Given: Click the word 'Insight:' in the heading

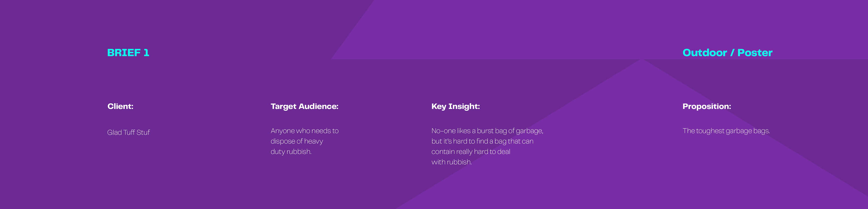Looking at the screenshot, I should pos(464,106).
